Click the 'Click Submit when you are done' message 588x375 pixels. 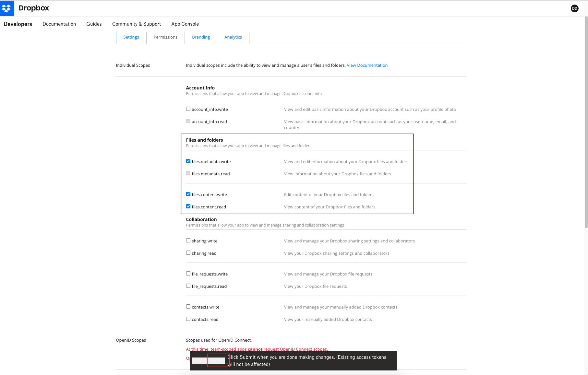click(x=307, y=361)
